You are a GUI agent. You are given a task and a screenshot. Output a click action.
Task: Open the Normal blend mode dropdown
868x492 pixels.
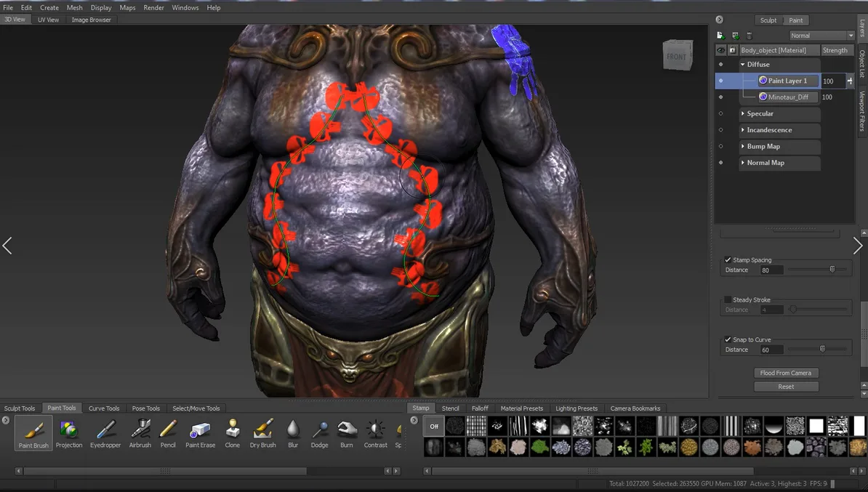tap(821, 36)
